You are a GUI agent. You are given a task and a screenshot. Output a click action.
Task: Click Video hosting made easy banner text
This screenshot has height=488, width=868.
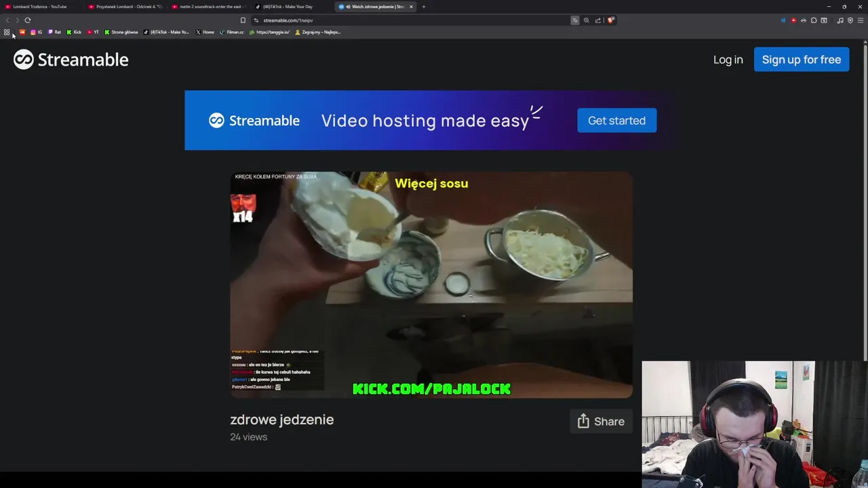point(425,121)
